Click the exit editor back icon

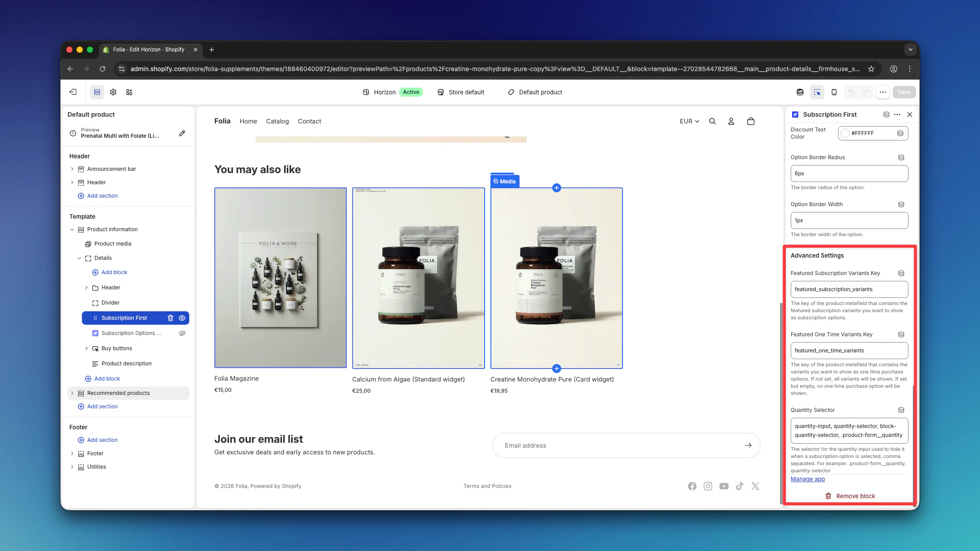73,92
